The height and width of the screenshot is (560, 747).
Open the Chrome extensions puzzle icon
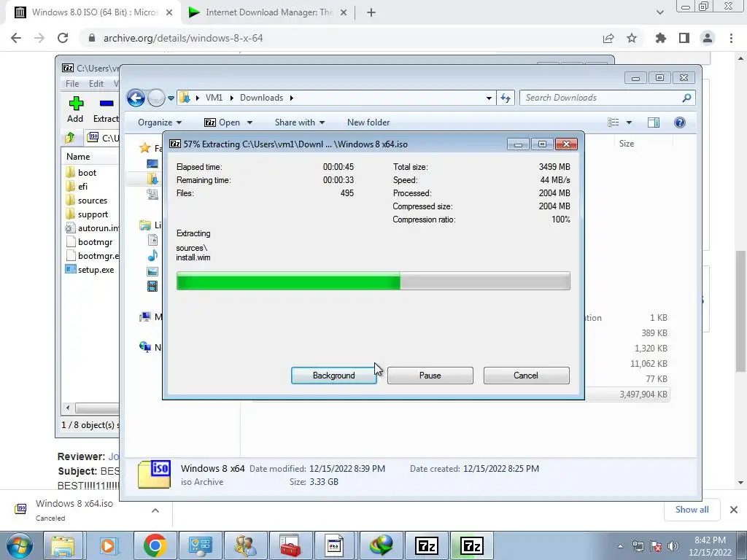pyautogui.click(x=661, y=38)
